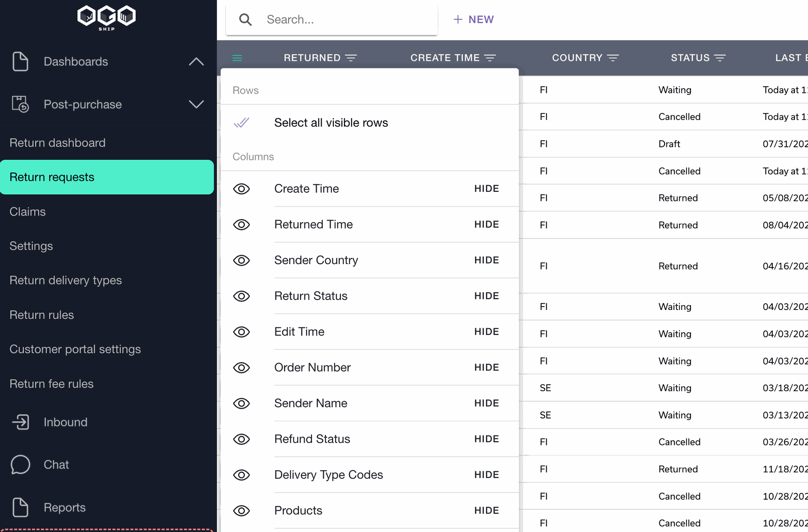Click the Returned column filter icon
The width and height of the screenshot is (808, 532).
pyautogui.click(x=351, y=58)
